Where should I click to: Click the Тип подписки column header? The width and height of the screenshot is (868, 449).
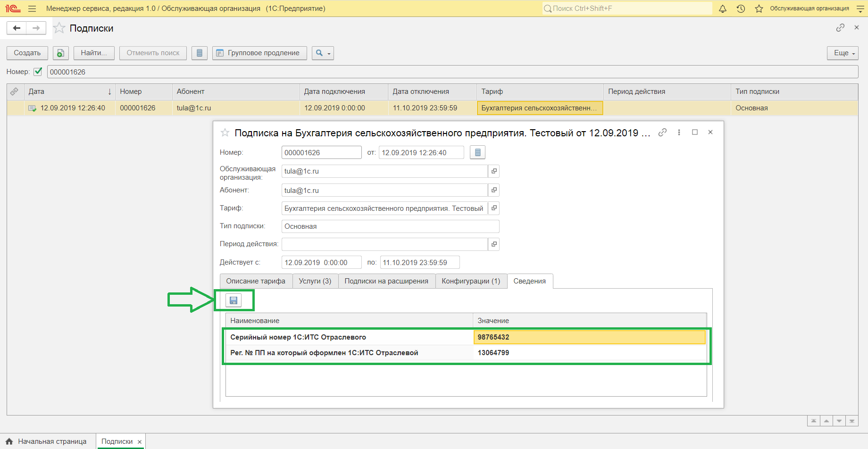794,91
